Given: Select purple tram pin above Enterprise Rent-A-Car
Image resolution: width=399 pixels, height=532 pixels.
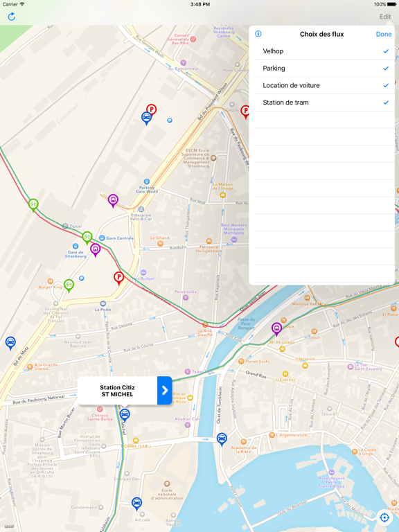Looking at the screenshot, I should [113, 201].
